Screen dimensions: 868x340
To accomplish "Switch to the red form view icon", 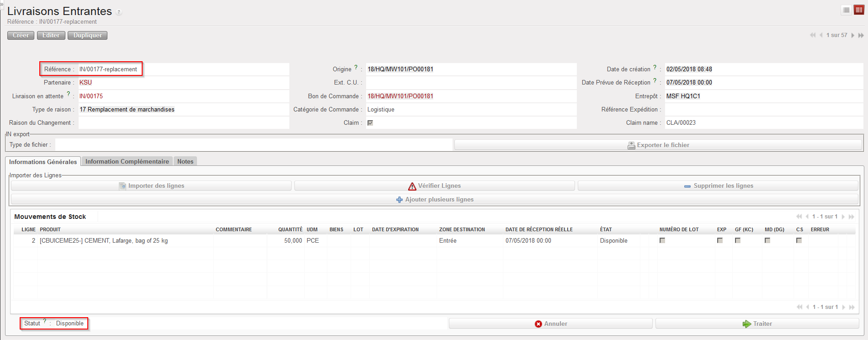I will [859, 10].
